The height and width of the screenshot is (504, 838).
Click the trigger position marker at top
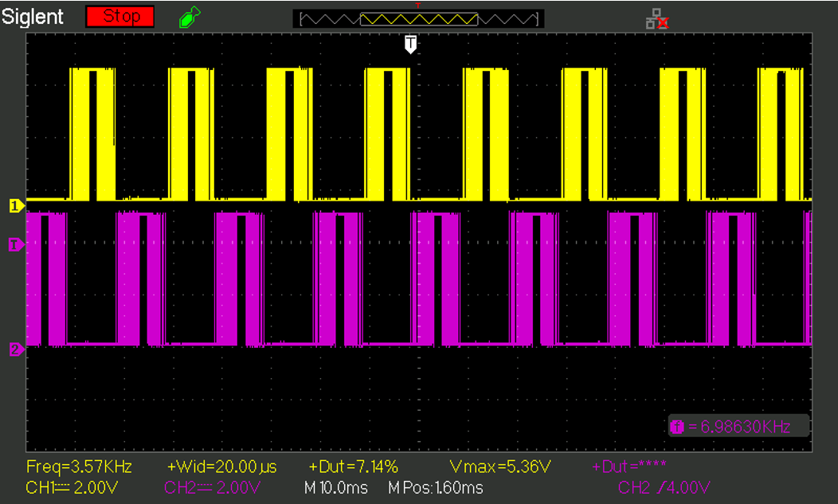point(410,44)
